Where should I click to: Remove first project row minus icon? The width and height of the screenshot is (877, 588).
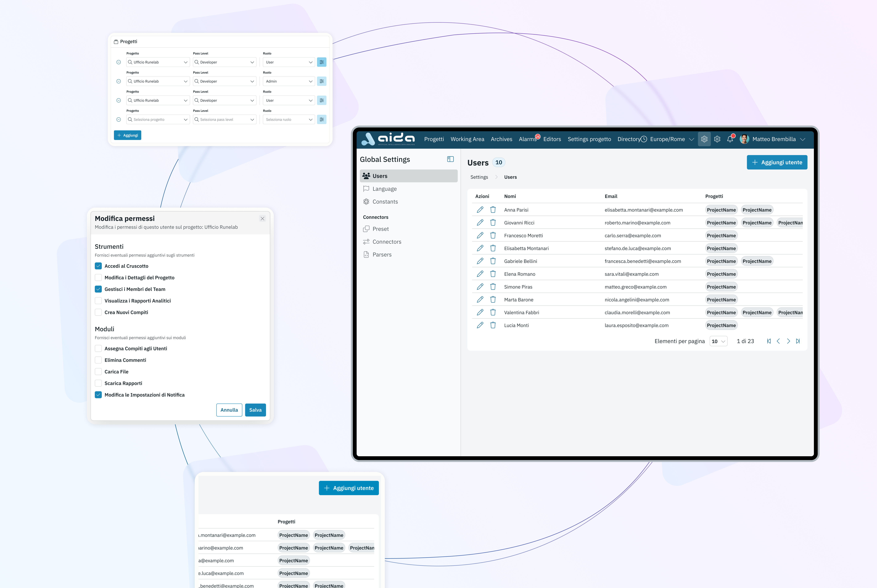(119, 62)
